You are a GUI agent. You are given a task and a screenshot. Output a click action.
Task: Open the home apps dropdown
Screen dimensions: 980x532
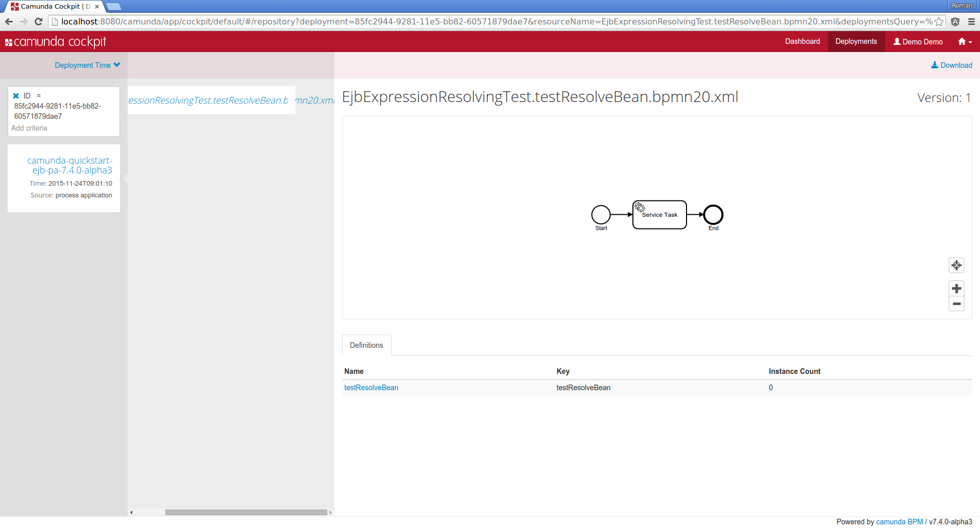coord(965,42)
